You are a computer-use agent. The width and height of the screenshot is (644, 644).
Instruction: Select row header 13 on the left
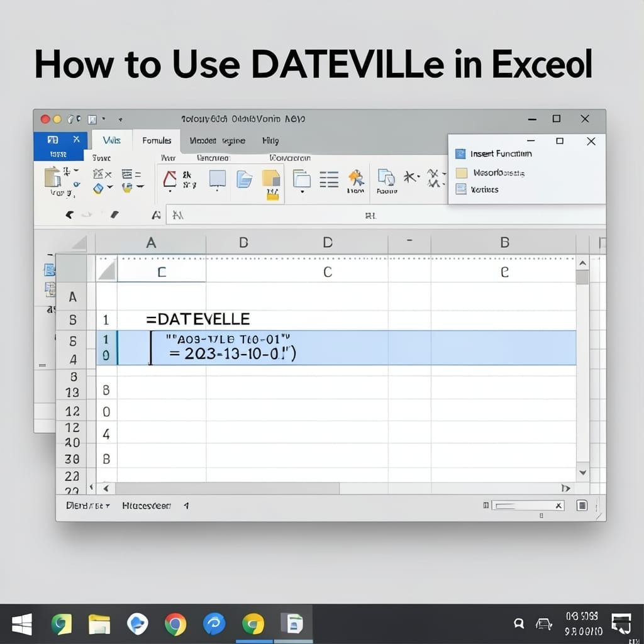point(72,392)
